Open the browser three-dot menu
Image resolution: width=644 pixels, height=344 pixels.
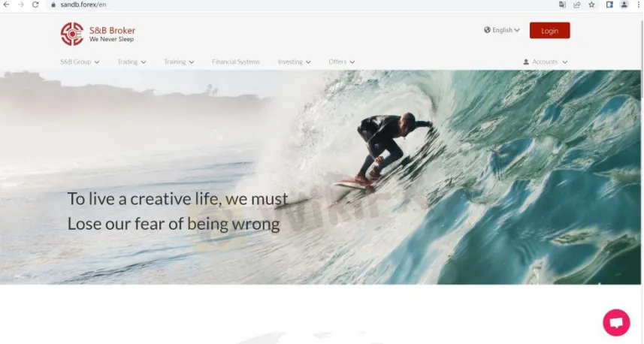click(x=639, y=5)
